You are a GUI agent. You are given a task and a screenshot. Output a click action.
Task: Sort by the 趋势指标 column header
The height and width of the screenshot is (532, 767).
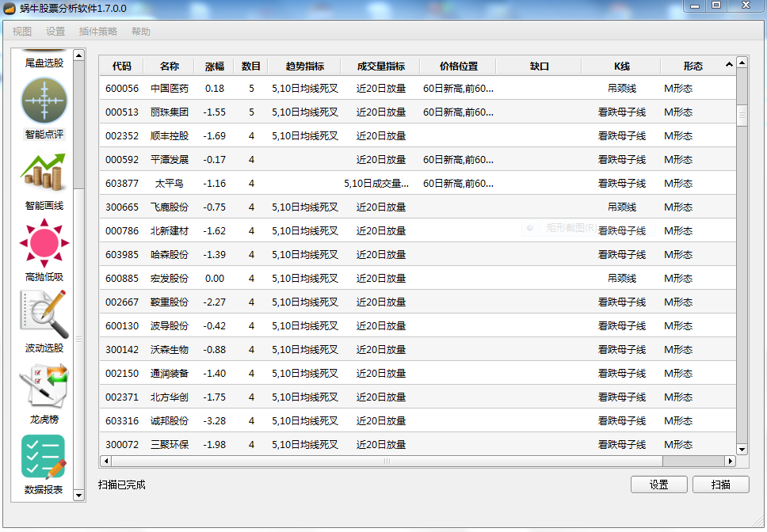click(305, 66)
